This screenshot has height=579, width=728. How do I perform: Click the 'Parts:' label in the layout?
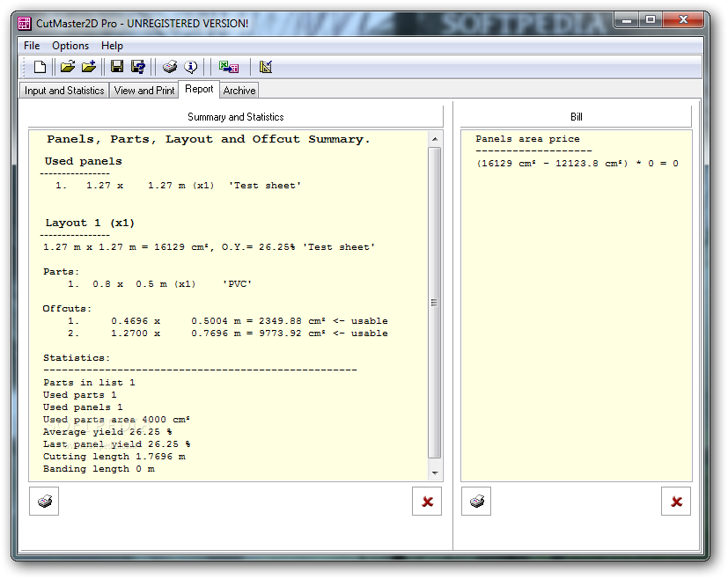(x=62, y=271)
